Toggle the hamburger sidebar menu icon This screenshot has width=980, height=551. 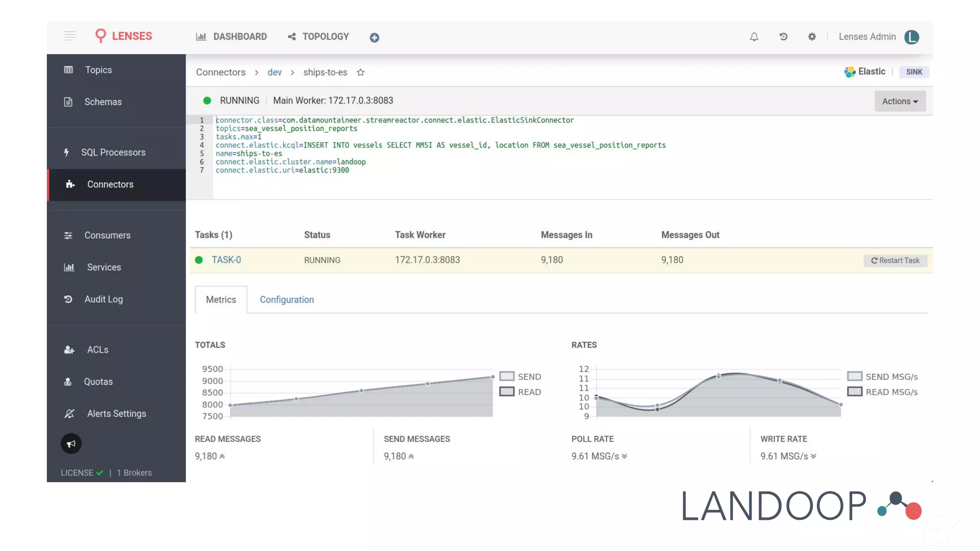click(70, 36)
